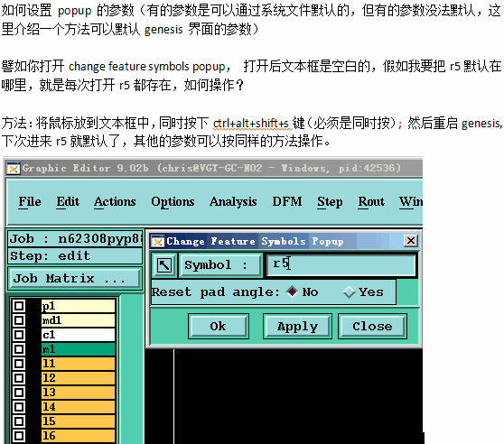Open the Actions menu
The height and width of the screenshot is (444, 504).
[x=115, y=202]
